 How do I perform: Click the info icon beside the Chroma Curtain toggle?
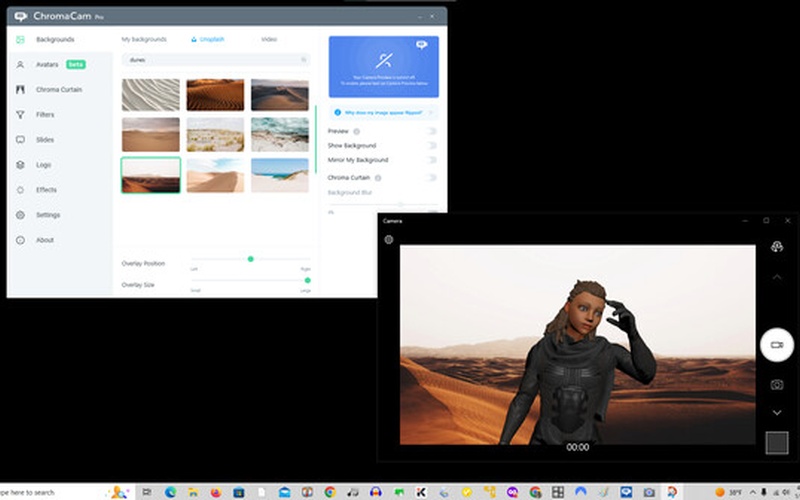tap(378, 178)
